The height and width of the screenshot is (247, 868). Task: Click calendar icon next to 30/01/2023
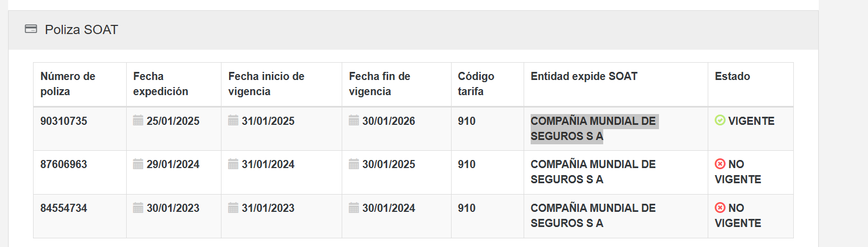[138, 208]
